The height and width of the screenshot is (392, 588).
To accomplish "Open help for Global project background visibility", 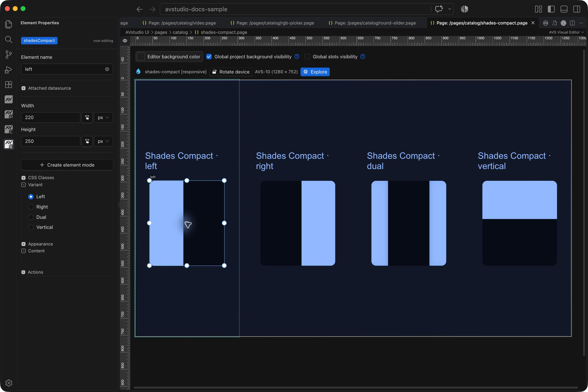I will [297, 57].
